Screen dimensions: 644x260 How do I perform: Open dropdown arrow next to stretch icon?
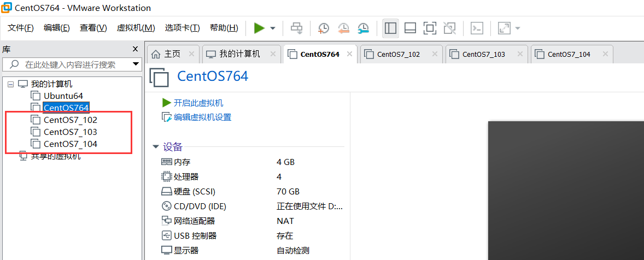pos(518,28)
